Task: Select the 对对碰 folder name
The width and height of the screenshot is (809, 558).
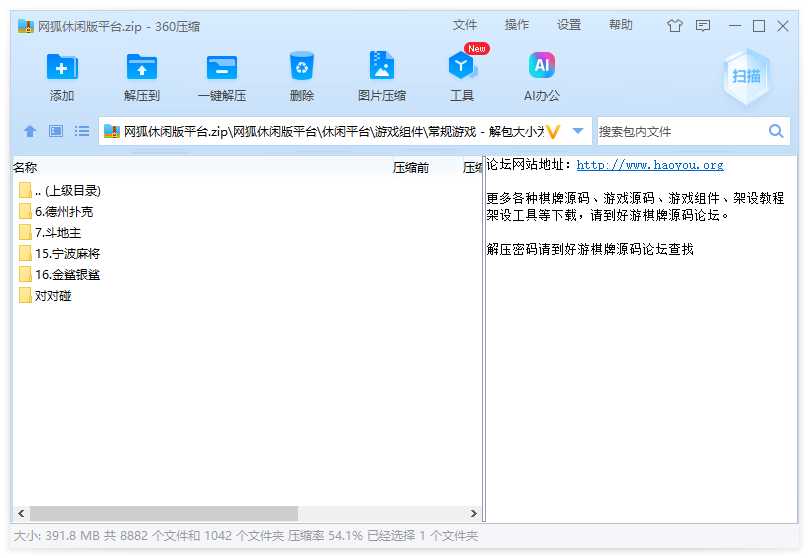Action: click(x=53, y=296)
